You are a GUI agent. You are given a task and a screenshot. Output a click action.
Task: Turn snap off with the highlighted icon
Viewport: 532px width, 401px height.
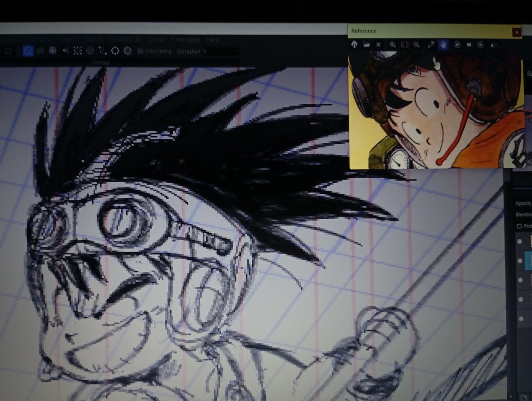tap(28, 51)
